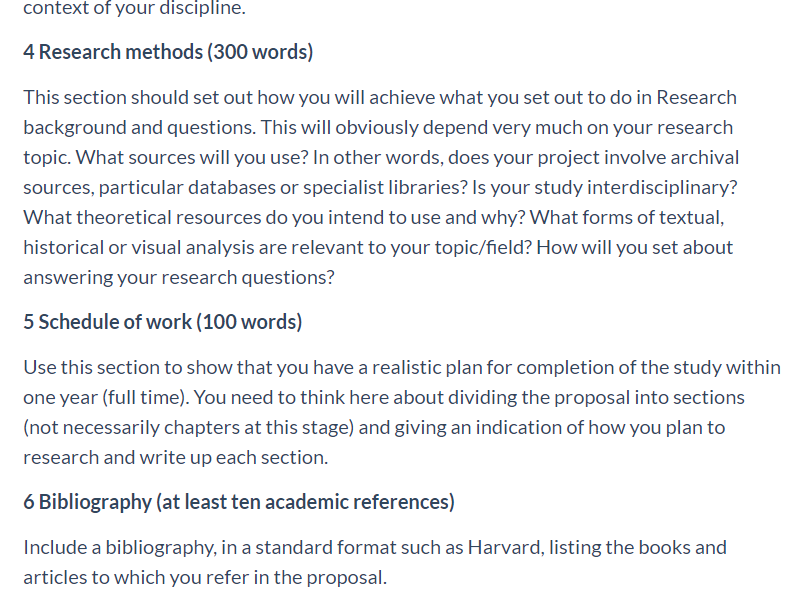The height and width of the screenshot is (600, 805).
Task: Click the sentence starting "Use this section to show"
Action: 402,383
